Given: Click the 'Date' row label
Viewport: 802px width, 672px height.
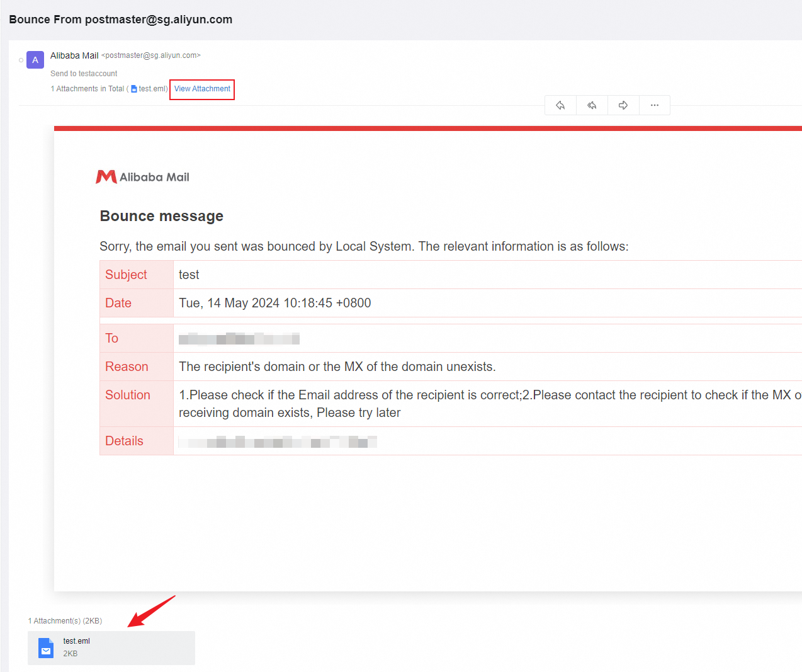Looking at the screenshot, I should pyautogui.click(x=118, y=303).
